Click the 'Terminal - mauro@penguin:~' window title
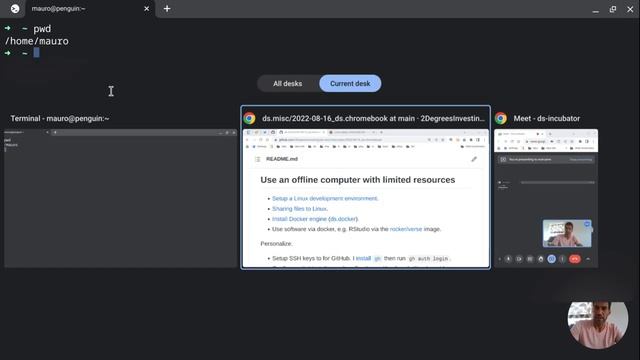 coord(60,118)
